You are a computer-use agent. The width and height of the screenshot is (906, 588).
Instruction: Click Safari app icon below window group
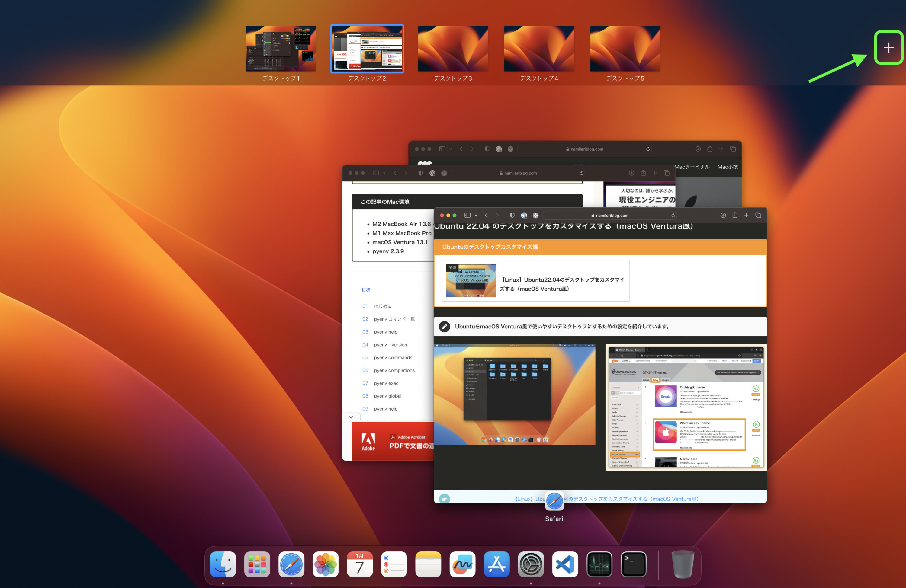(554, 501)
